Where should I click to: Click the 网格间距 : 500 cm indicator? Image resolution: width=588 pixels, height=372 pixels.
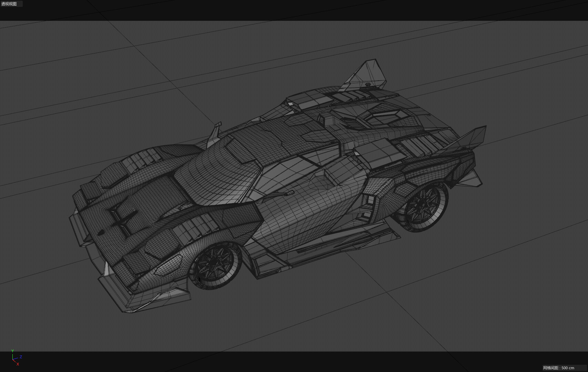[x=558, y=369]
